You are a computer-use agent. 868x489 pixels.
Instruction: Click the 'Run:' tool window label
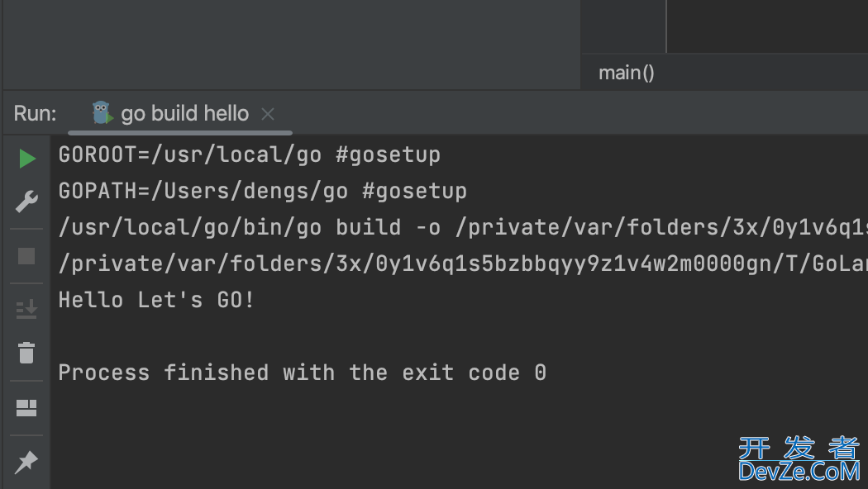pyautogui.click(x=35, y=113)
